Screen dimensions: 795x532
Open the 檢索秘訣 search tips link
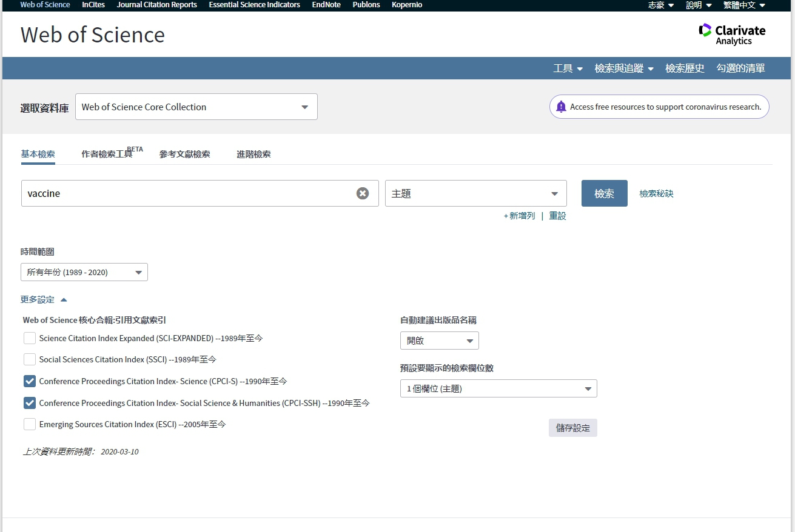pyautogui.click(x=656, y=194)
